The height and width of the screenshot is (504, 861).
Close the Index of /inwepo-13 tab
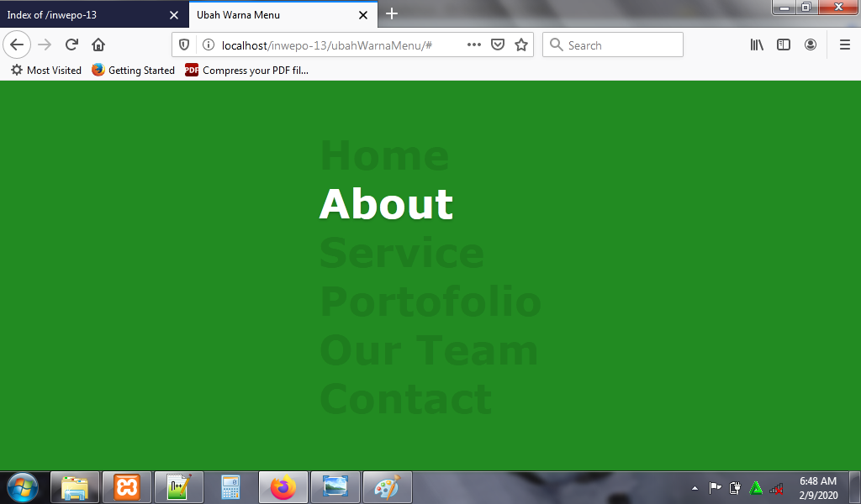tap(174, 15)
